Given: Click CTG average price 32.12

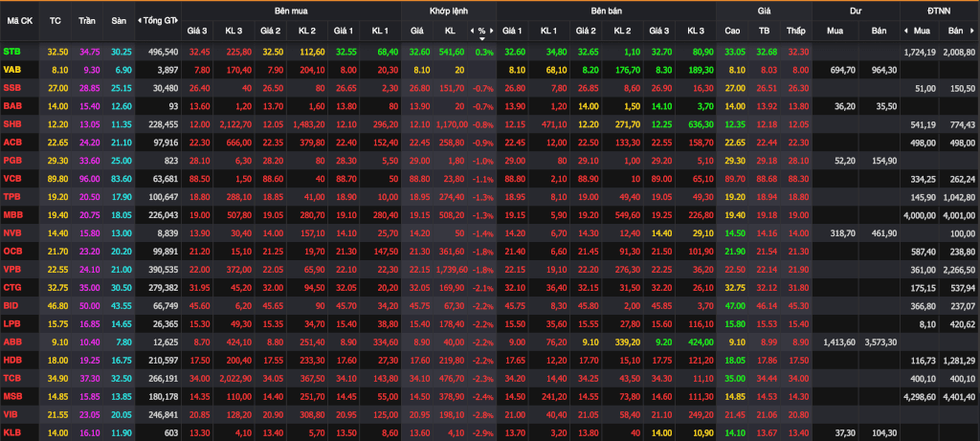Looking at the screenshot, I should [x=767, y=287].
